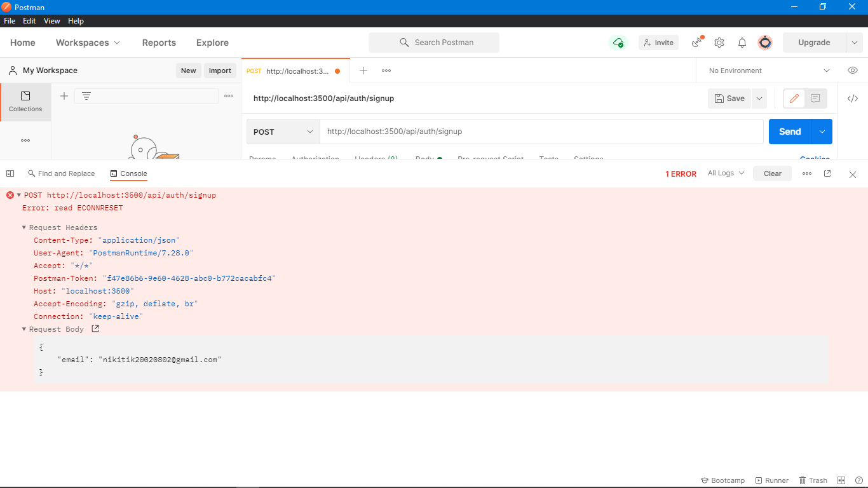The height and width of the screenshot is (488, 868).
Task: Toggle the two-pane layout icon
Action: (x=841, y=480)
